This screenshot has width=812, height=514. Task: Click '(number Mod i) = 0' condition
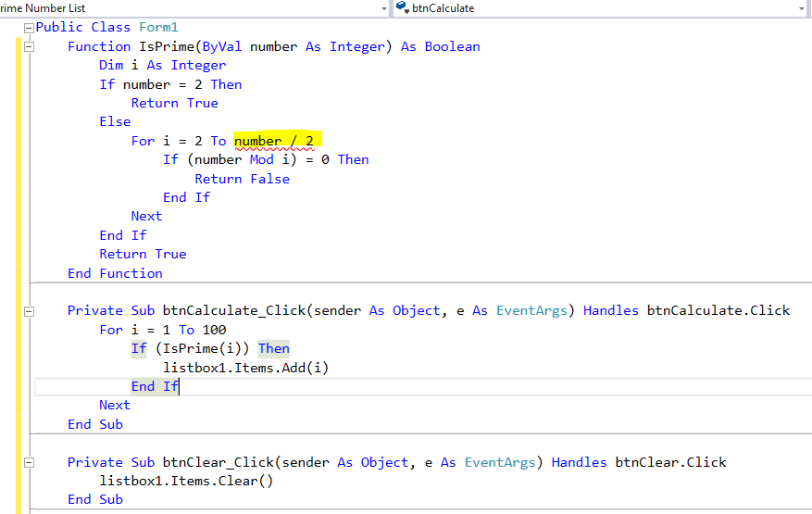click(258, 159)
